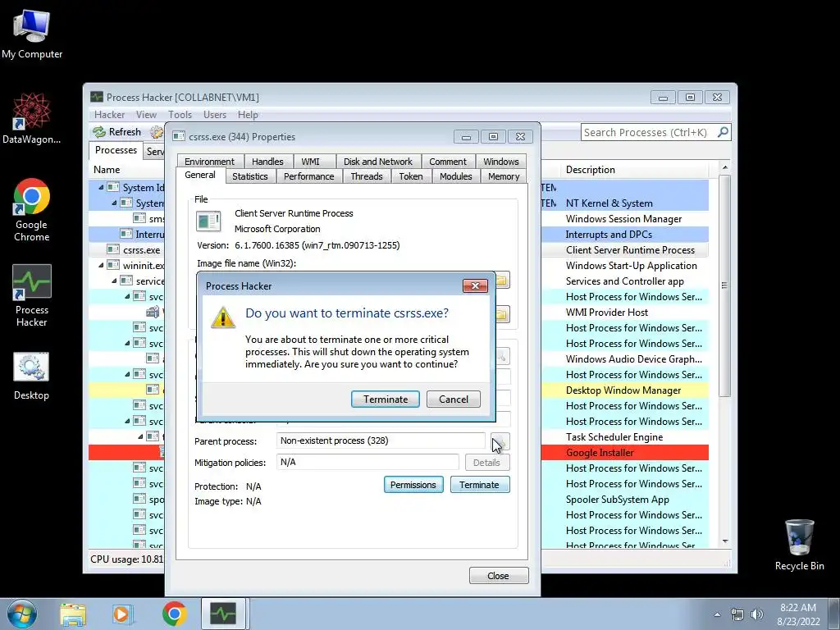Image resolution: width=840 pixels, height=630 pixels.
Task: Switch to the Token tab
Action: (x=411, y=176)
